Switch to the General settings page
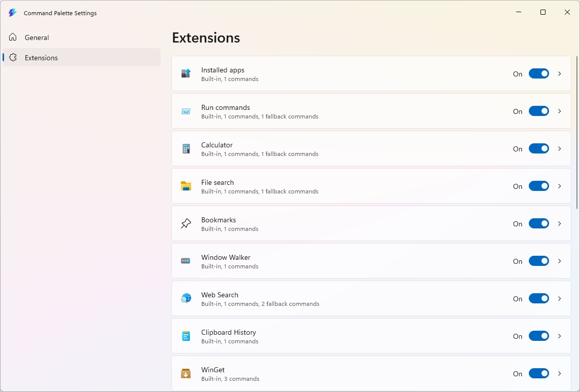This screenshot has width=580, height=392. 37,37
